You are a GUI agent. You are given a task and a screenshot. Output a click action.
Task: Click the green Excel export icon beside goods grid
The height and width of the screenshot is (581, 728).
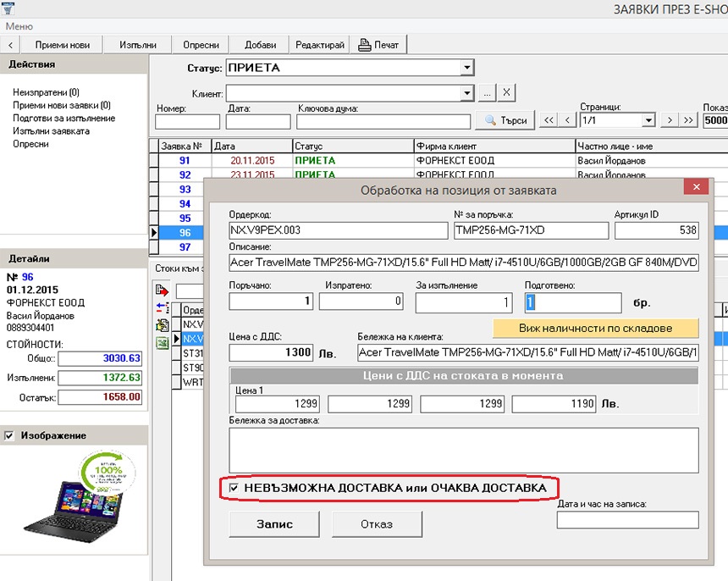coord(162,343)
